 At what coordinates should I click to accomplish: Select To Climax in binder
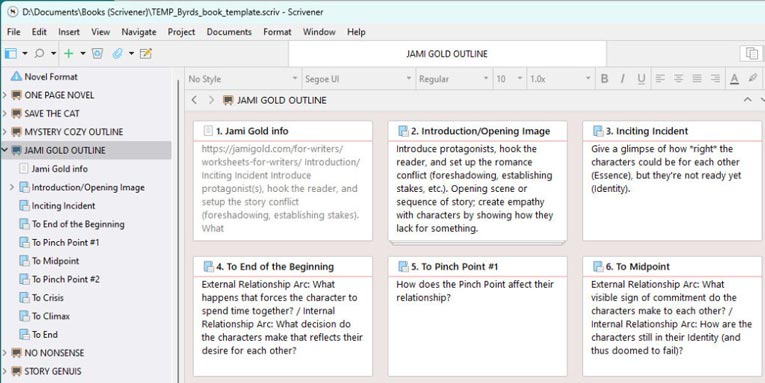point(51,316)
